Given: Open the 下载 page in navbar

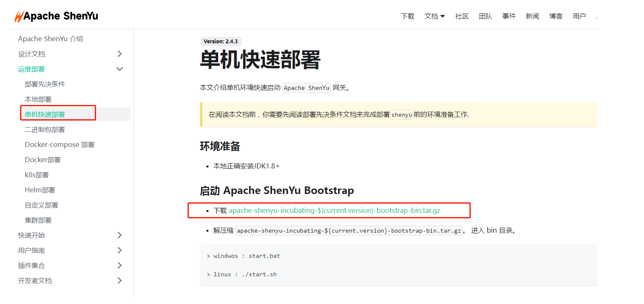Looking at the screenshot, I should [x=408, y=16].
